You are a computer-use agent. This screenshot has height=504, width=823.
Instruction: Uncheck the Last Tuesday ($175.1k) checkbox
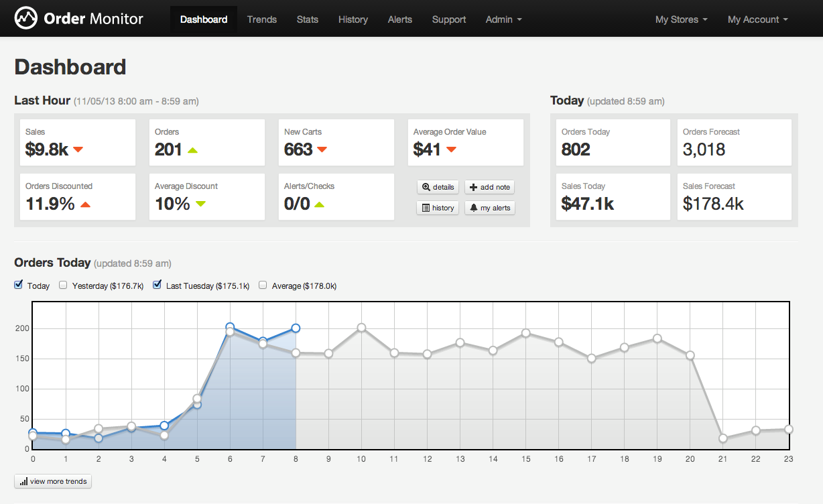[x=157, y=285]
